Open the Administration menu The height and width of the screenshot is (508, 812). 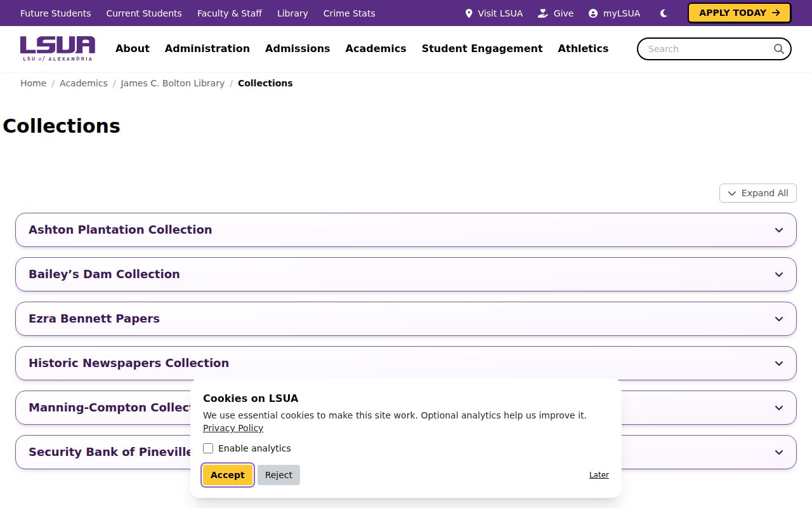207,49
